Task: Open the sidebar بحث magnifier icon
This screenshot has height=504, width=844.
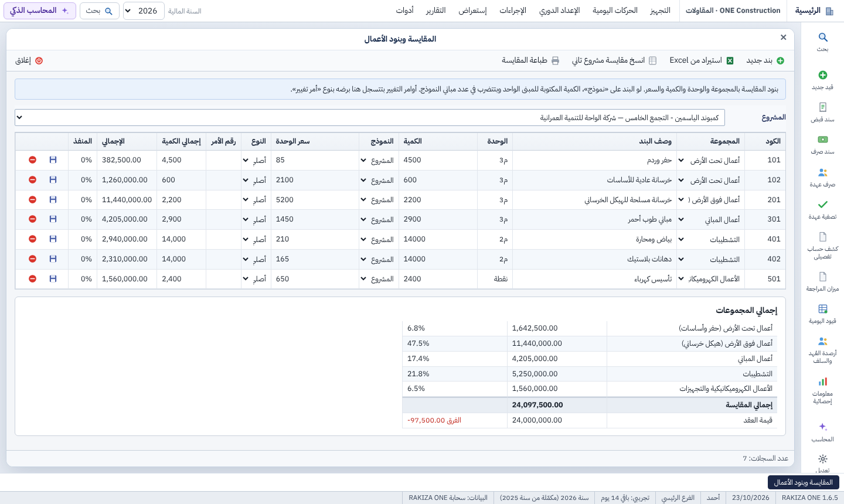Action: pyautogui.click(x=823, y=38)
